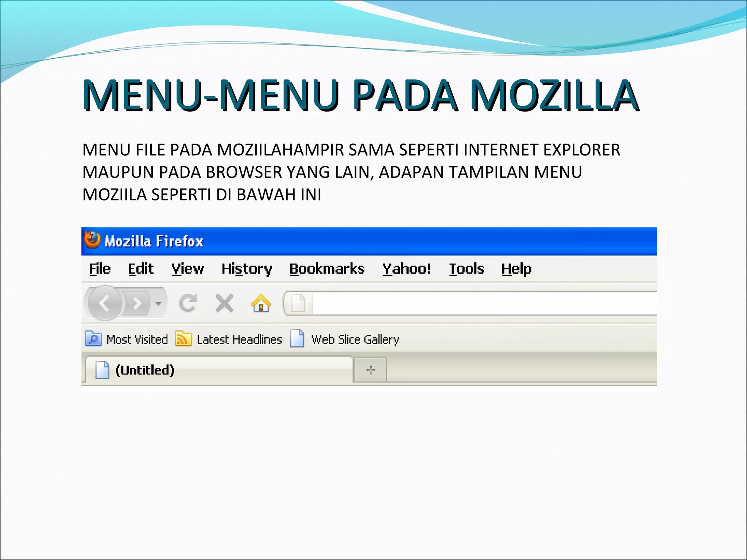Open the Tools menu

[x=467, y=269]
